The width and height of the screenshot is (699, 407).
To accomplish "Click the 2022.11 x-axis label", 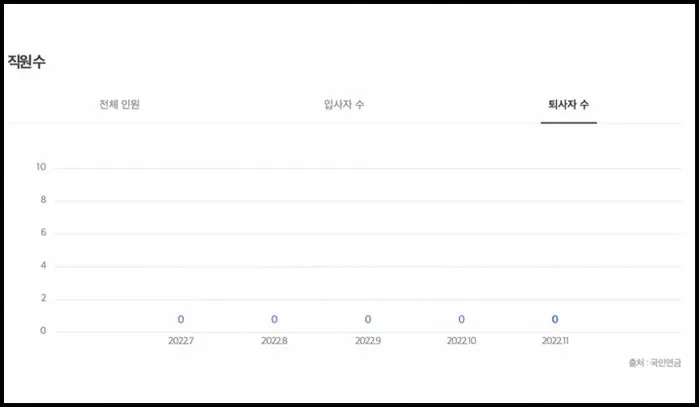I will point(555,341).
